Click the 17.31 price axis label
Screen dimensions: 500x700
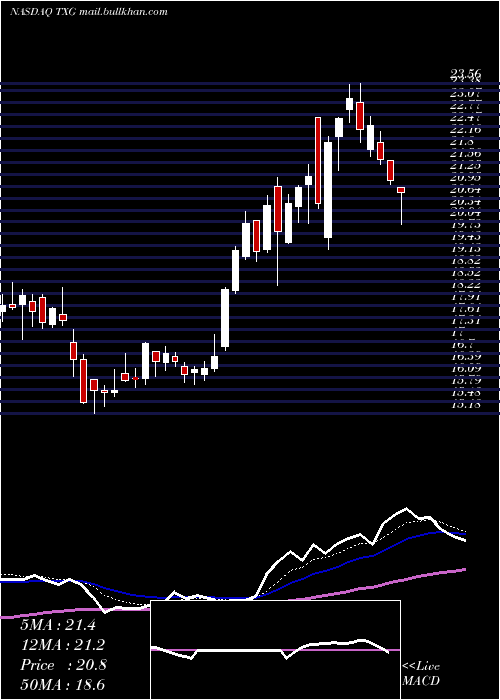coord(465,321)
